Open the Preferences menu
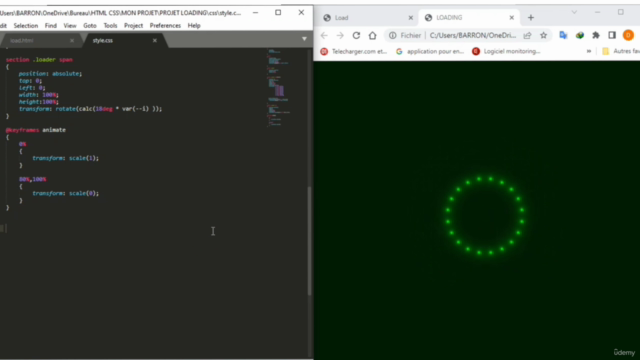640x360 pixels. tap(165, 25)
